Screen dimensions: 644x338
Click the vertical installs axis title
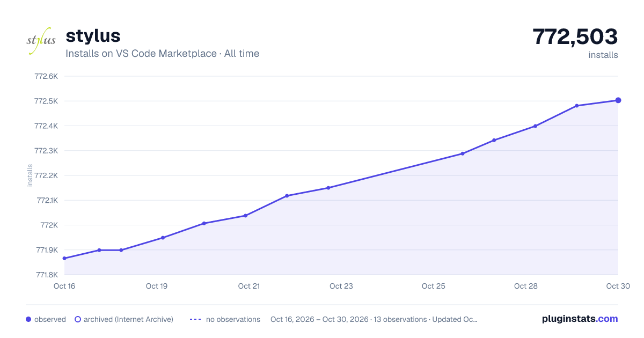[x=30, y=175]
